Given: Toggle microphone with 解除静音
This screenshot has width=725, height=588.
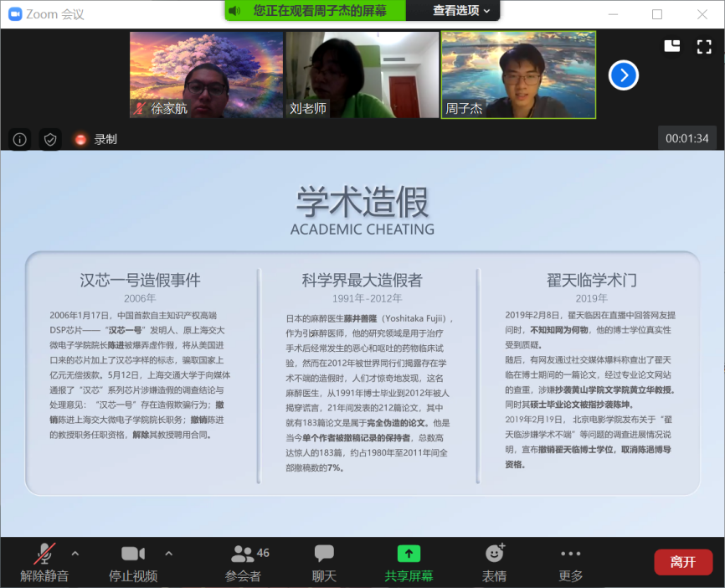Looking at the screenshot, I should click(44, 562).
